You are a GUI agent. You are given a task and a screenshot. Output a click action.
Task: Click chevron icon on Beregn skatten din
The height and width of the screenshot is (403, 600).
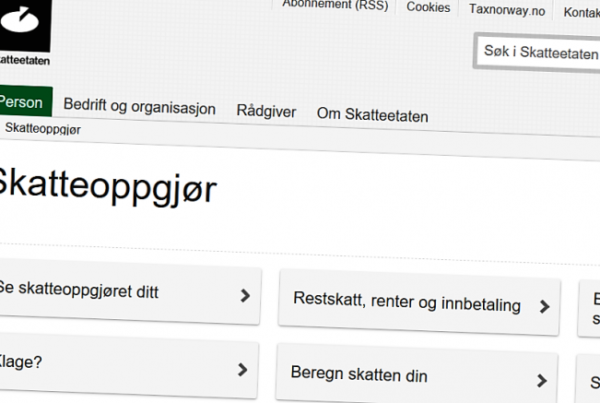(541, 381)
